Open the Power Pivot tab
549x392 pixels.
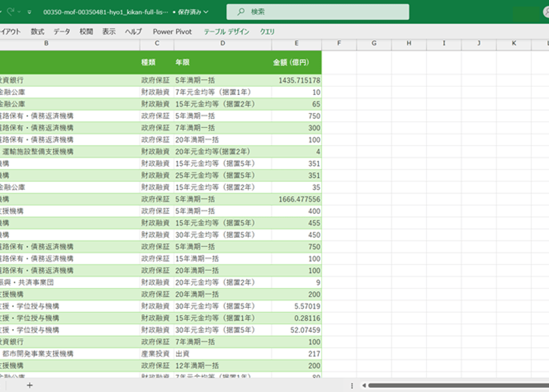tap(172, 31)
